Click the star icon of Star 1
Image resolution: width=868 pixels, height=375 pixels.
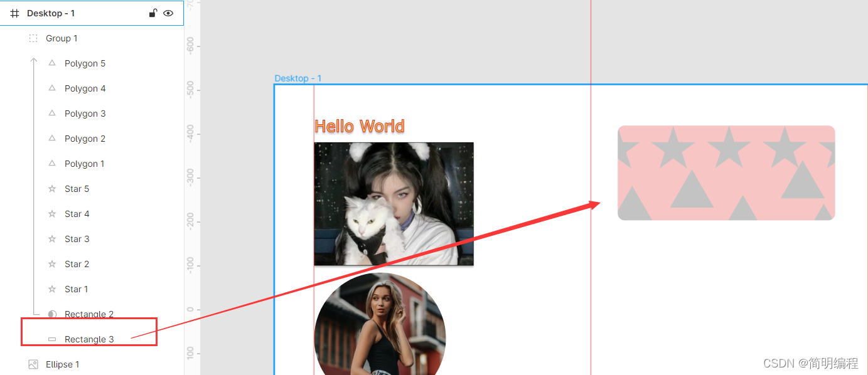tap(52, 289)
